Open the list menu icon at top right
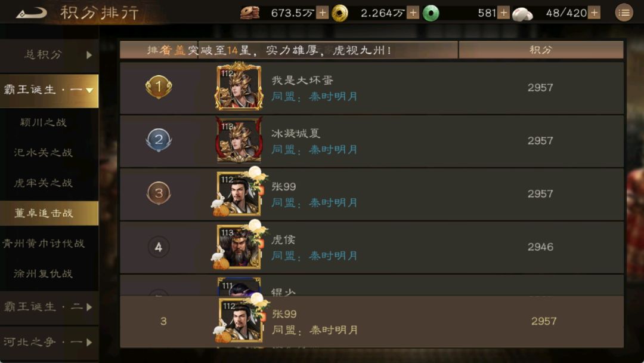 (x=624, y=13)
